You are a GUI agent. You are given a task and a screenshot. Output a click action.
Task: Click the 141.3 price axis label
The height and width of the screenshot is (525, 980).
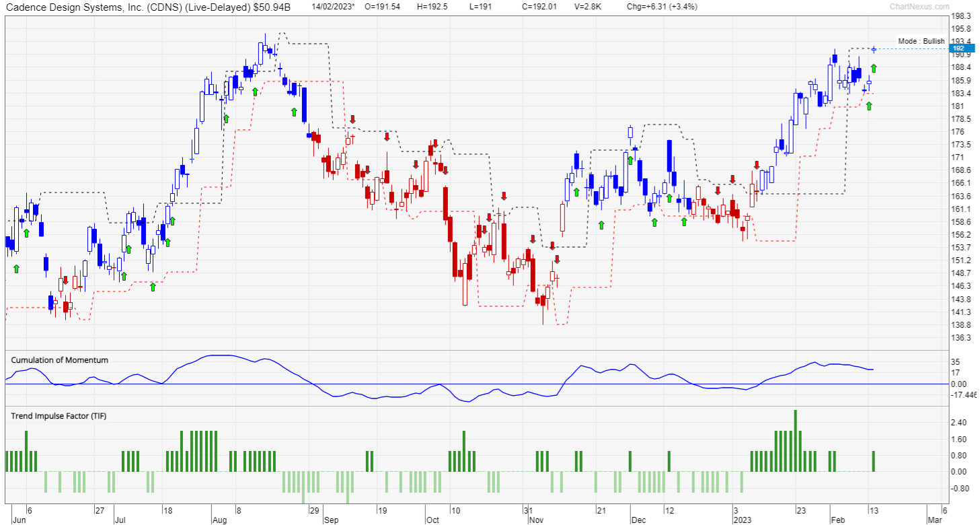click(x=961, y=312)
